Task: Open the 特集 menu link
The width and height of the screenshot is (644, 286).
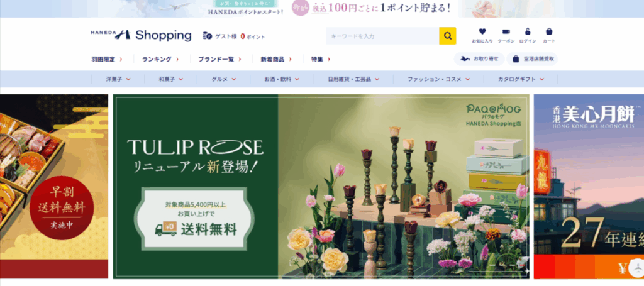Action: pos(321,59)
